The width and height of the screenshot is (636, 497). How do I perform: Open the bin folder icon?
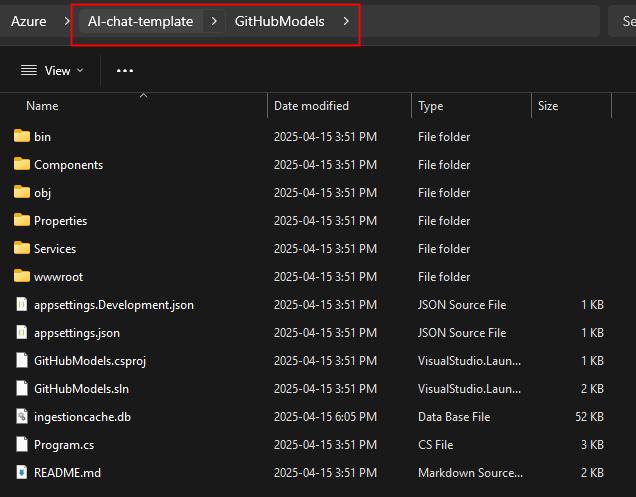(22, 136)
